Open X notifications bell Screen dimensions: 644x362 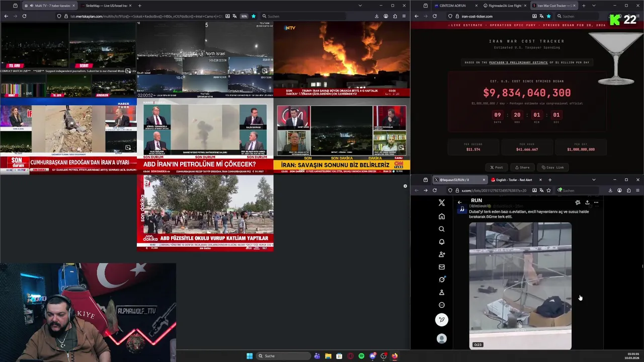[442, 242]
